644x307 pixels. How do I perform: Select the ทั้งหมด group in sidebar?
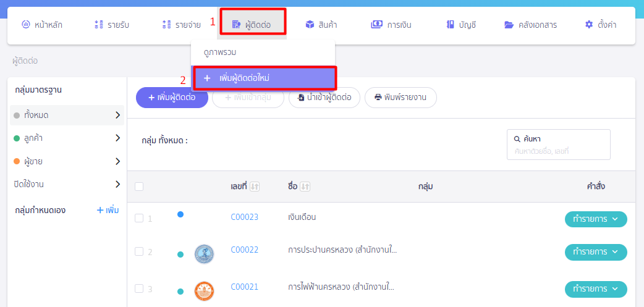point(67,116)
